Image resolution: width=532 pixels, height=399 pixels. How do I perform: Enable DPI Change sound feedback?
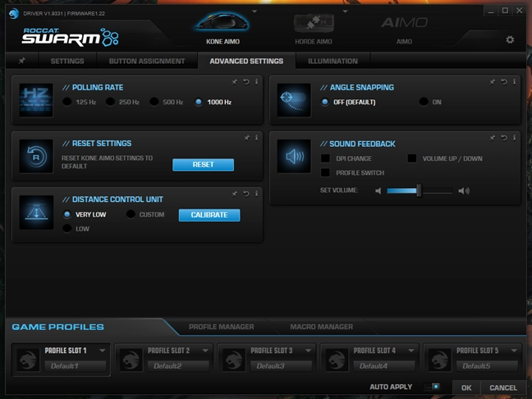coord(325,158)
